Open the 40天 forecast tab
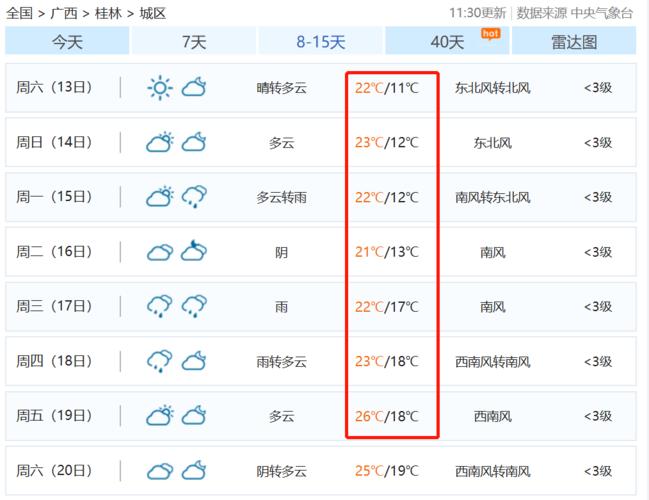The width and height of the screenshot is (649, 500). 447,41
